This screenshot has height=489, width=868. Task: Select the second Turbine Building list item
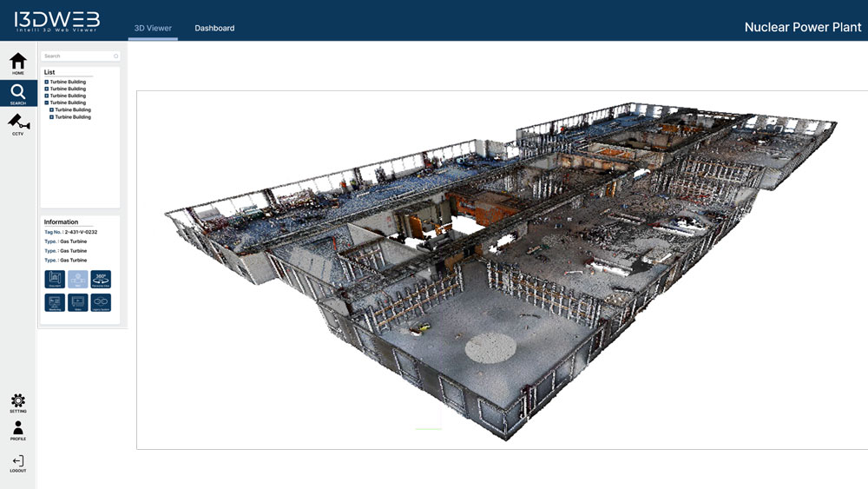(68, 89)
